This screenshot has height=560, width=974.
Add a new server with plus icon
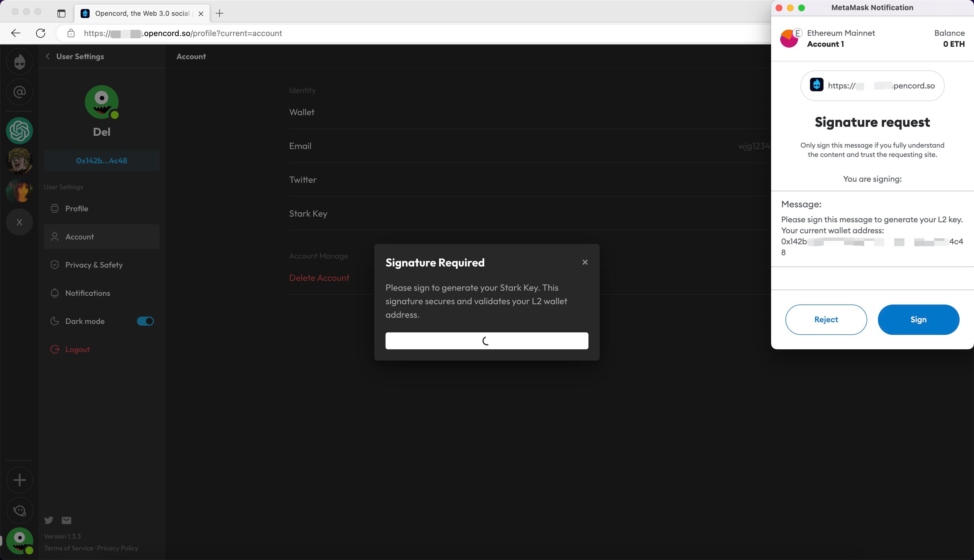(20, 480)
